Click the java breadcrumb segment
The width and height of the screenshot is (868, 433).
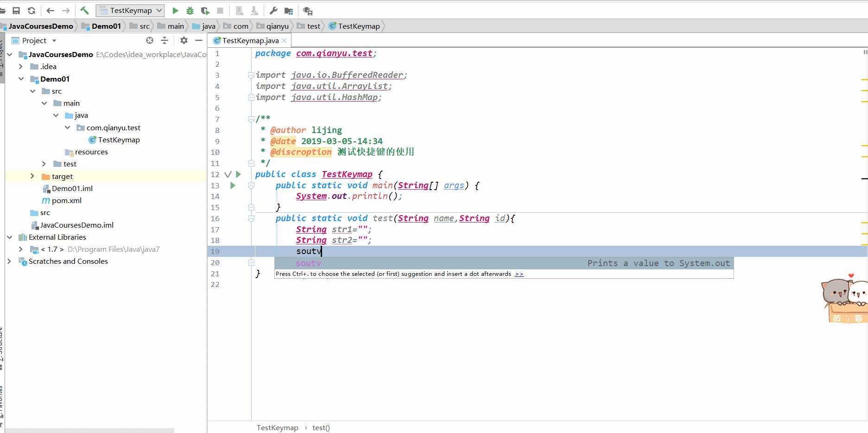point(209,26)
